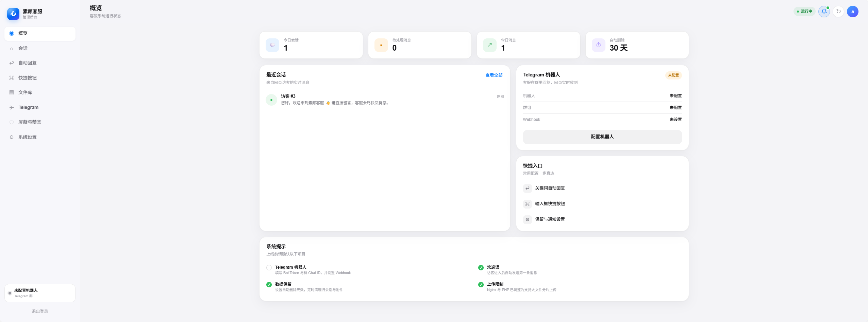The height and width of the screenshot is (322, 868).
Task: Click the orange 未配置 badge
Action: pyautogui.click(x=673, y=75)
